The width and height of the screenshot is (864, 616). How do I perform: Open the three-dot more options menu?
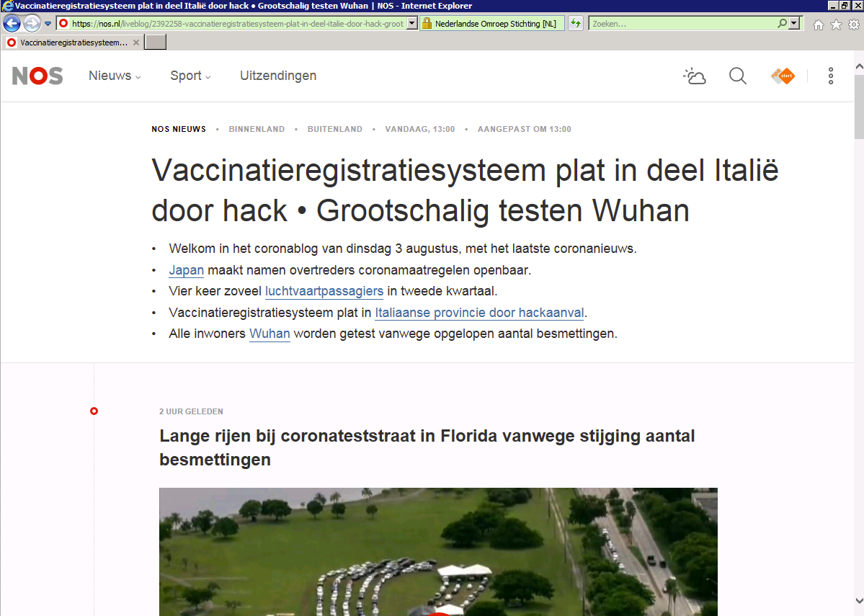tap(831, 76)
